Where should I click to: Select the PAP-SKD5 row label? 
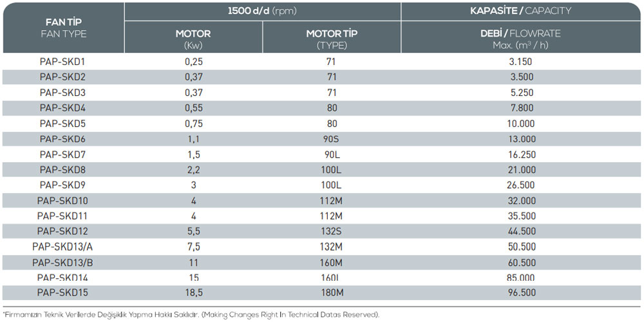point(62,124)
